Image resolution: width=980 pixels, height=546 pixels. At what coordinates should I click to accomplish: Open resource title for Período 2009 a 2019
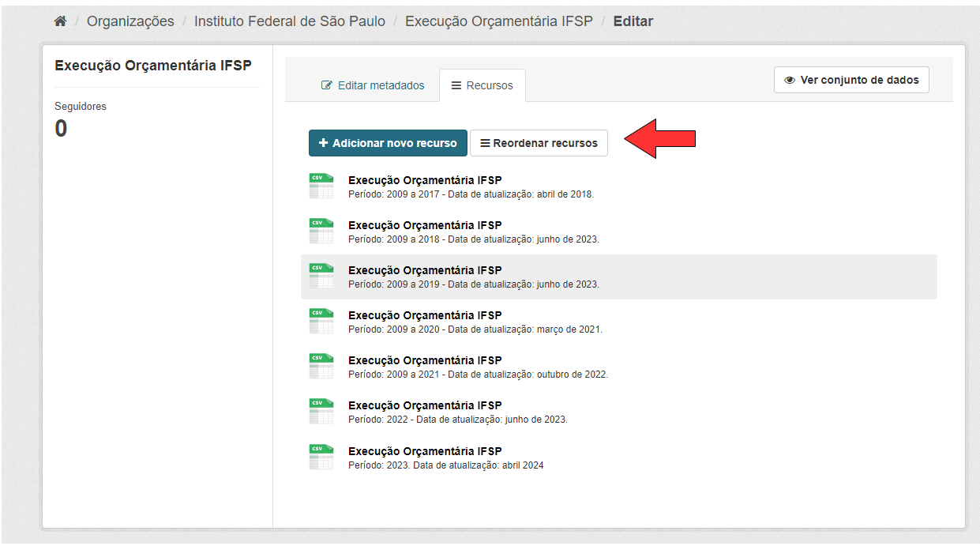[x=425, y=270]
